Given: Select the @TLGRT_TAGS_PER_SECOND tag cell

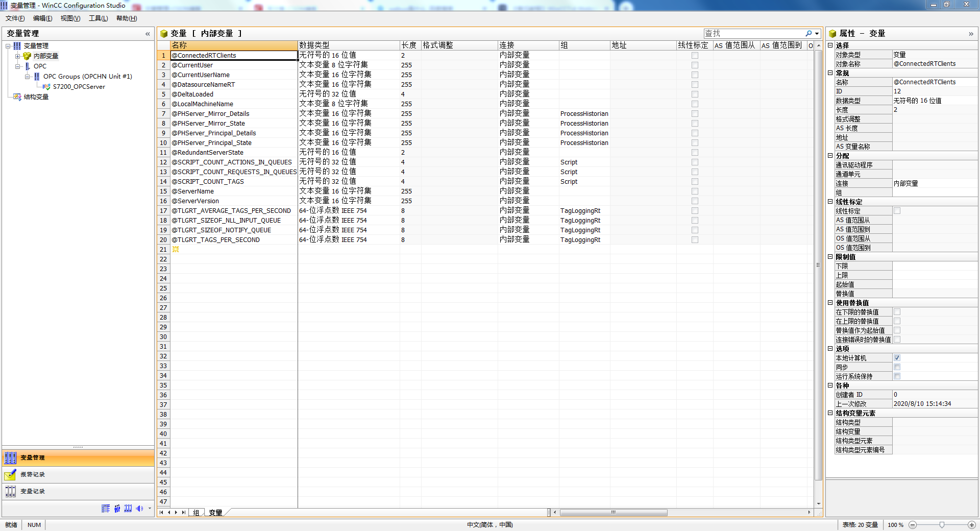Looking at the screenshot, I should tap(234, 239).
